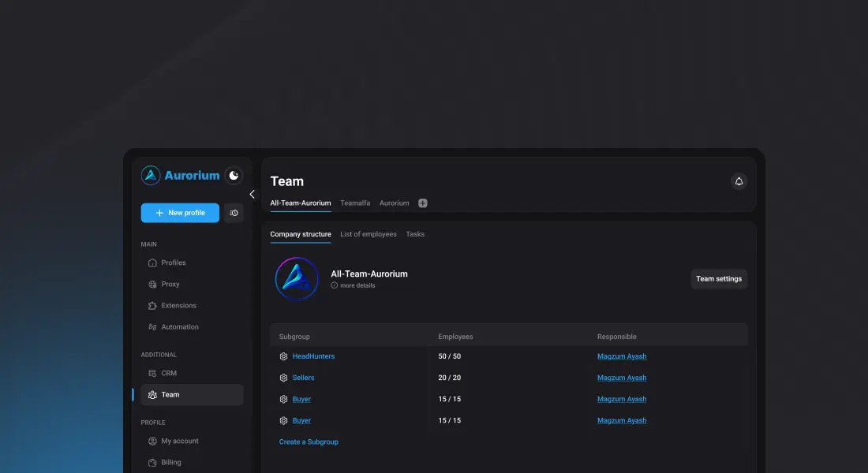
Task: Collapse the sidebar with the chevron arrow
Action: [252, 194]
